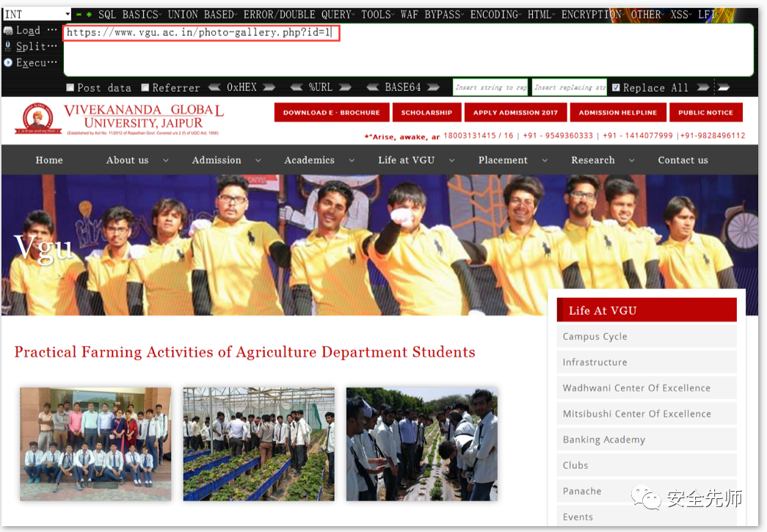This screenshot has width=767, height=532.
Task: Go to the Home nav link
Action: [x=49, y=161]
